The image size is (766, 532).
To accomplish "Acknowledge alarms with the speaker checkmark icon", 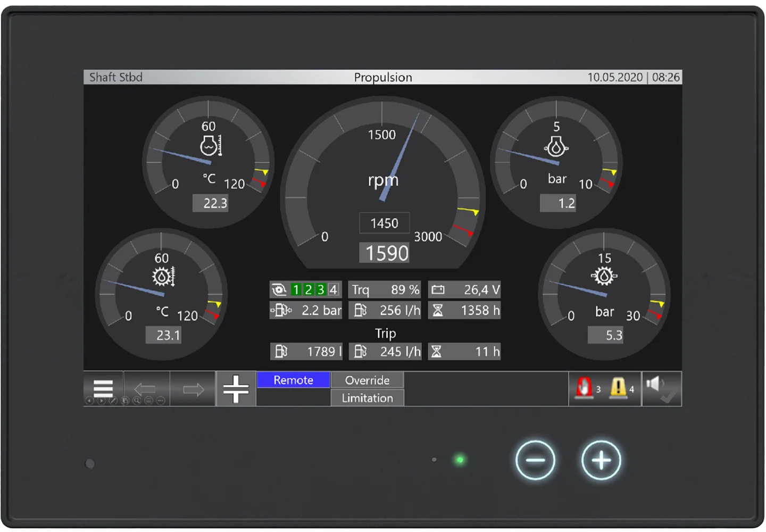I will 661,389.
